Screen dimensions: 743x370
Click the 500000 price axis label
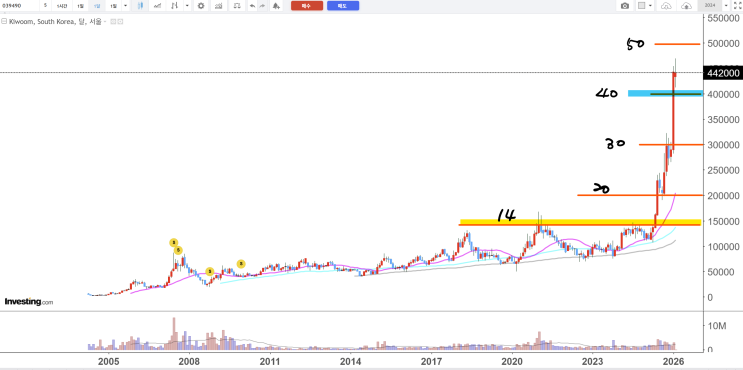(723, 44)
